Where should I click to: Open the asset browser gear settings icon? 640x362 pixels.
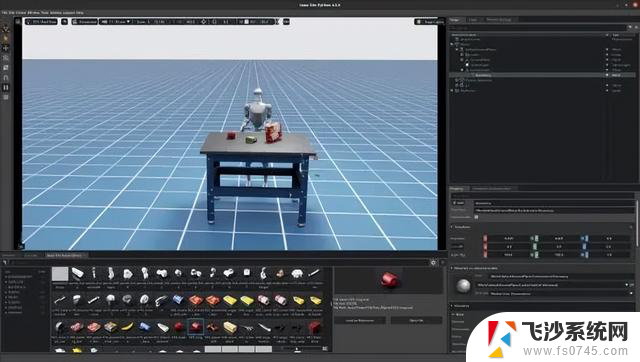(x=433, y=263)
